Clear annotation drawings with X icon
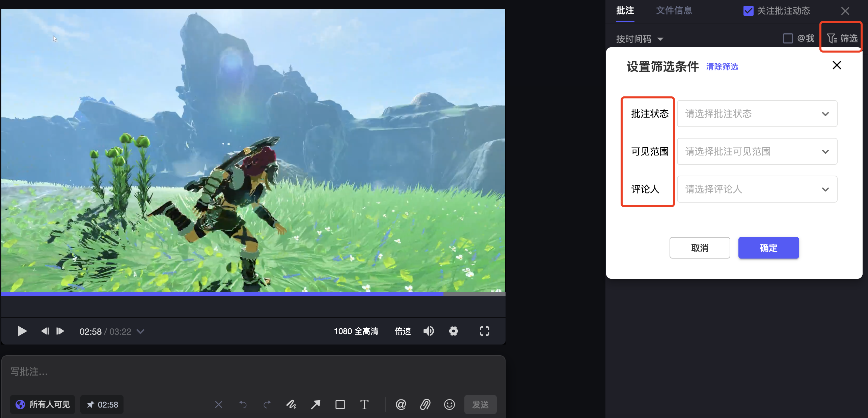868x418 pixels. (219, 404)
